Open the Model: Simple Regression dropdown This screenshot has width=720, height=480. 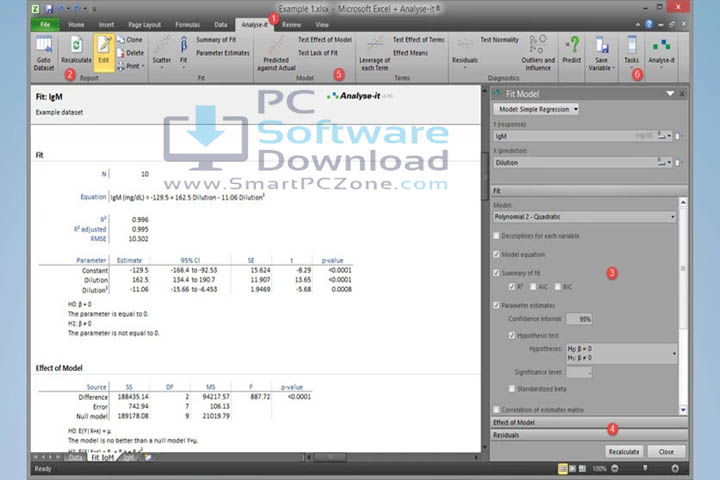[536, 109]
